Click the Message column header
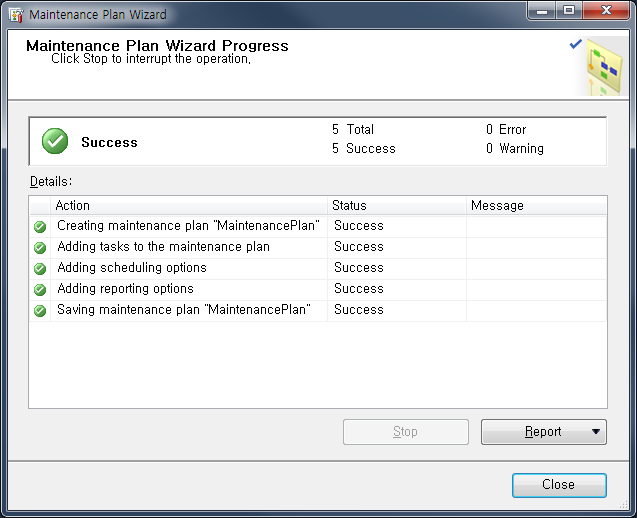 pyautogui.click(x=536, y=205)
